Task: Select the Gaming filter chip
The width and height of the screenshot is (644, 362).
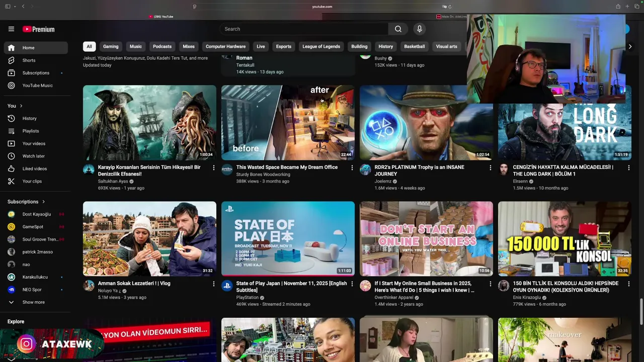Action: coord(111,47)
